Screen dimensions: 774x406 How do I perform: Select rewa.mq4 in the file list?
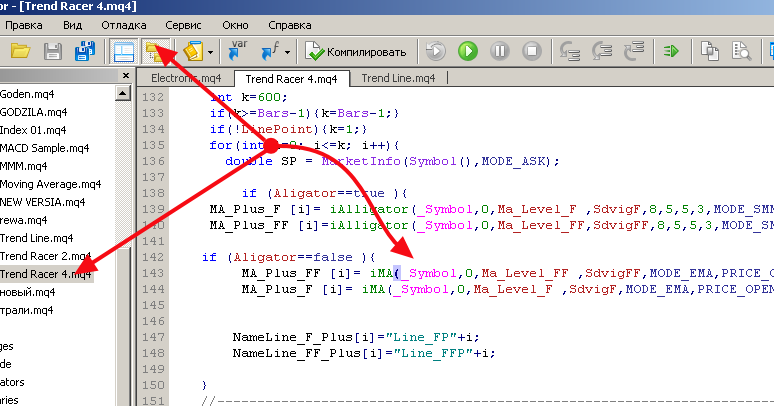click(x=24, y=220)
